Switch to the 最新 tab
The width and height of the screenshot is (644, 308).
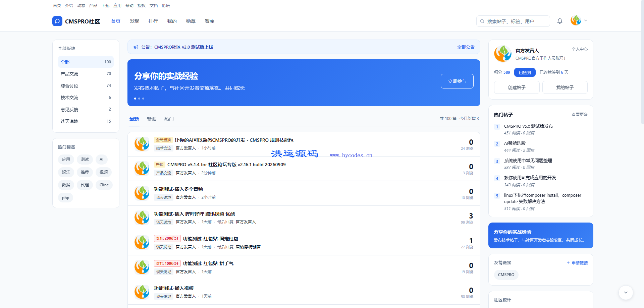coord(134,119)
